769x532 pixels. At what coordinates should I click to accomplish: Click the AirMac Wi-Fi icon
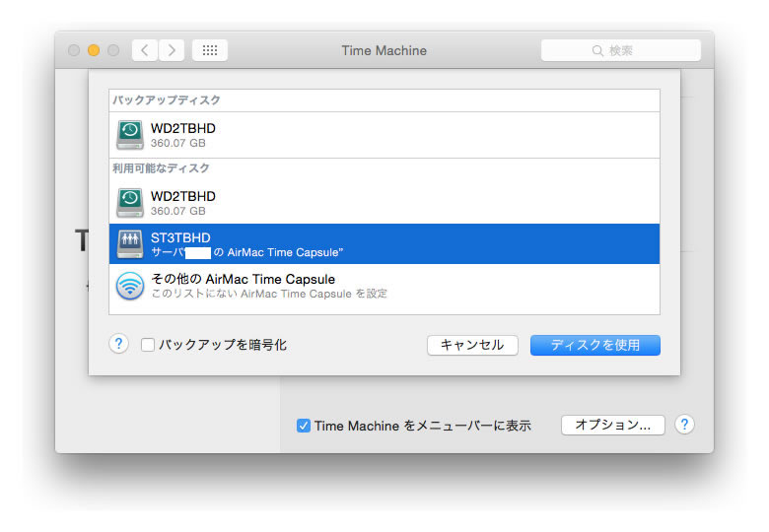130,286
